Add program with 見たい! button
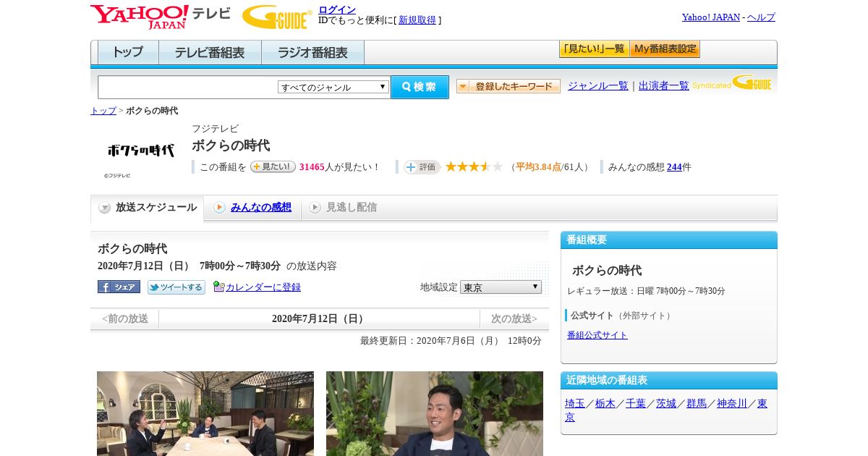Image resolution: width=868 pixels, height=456 pixels. [273, 166]
